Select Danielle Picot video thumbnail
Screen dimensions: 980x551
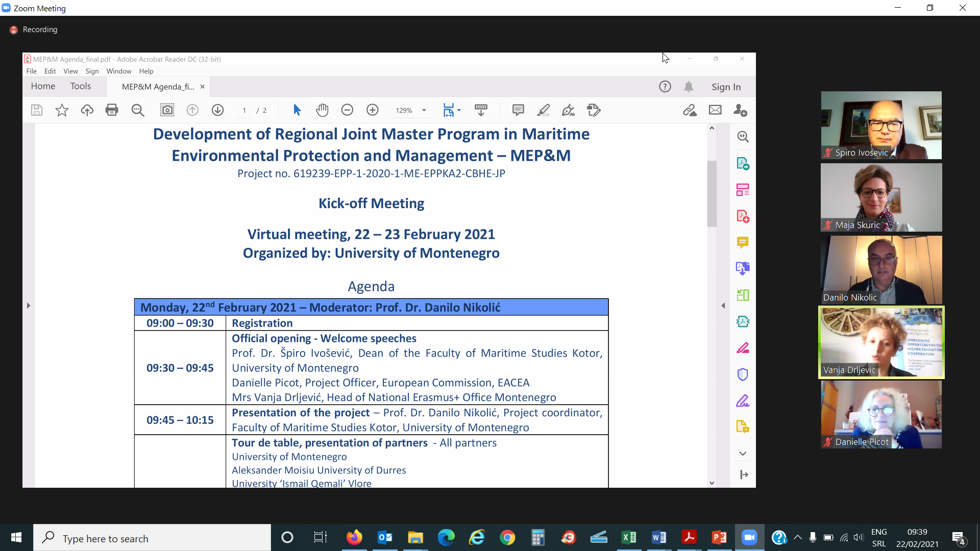point(881,415)
